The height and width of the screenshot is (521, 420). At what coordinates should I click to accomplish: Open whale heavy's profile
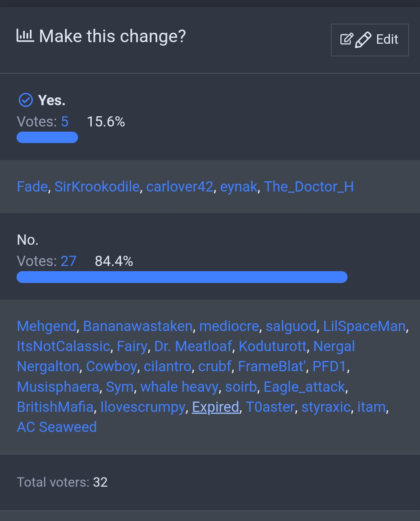[x=179, y=387]
